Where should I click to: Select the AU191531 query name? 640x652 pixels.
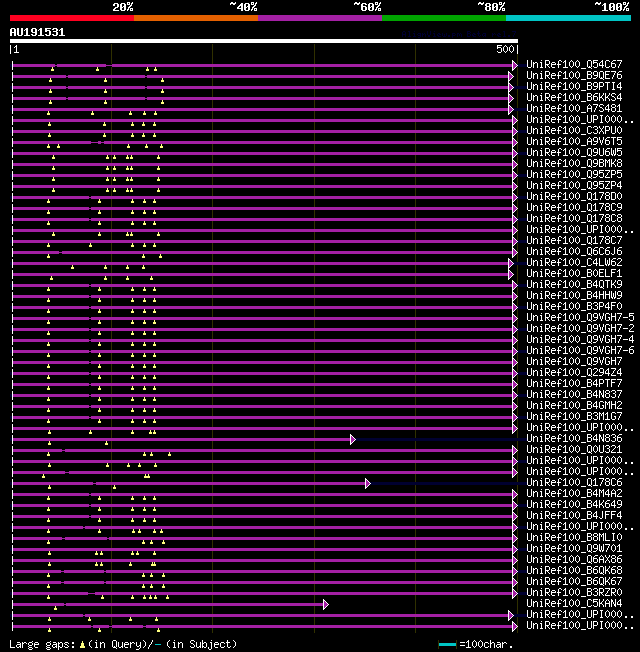click(x=37, y=32)
